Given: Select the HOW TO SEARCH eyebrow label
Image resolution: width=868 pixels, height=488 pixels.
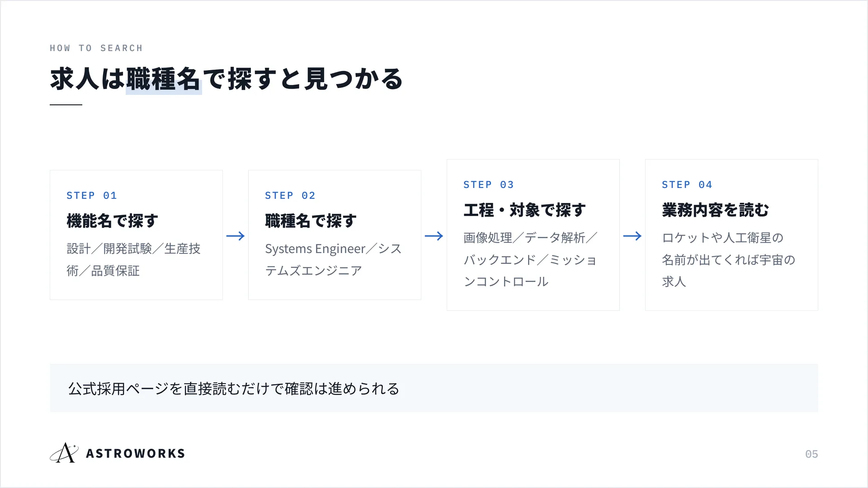Looking at the screenshot, I should pyautogui.click(x=96, y=48).
